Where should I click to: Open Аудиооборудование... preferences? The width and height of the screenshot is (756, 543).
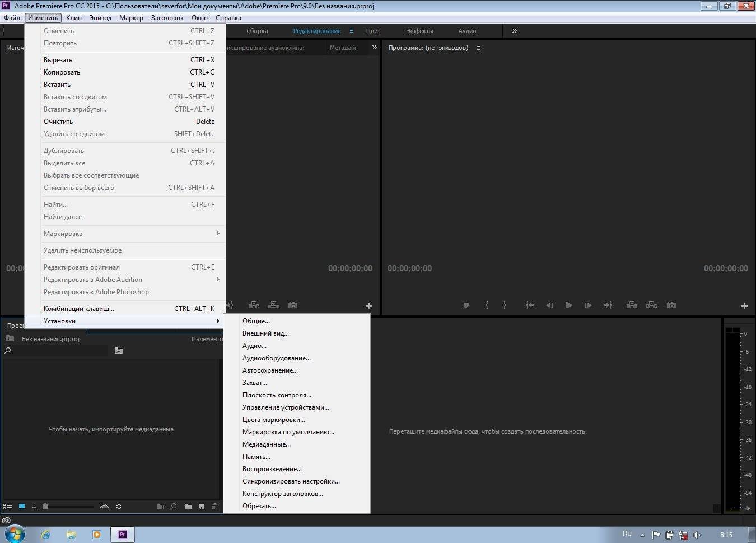297,358
